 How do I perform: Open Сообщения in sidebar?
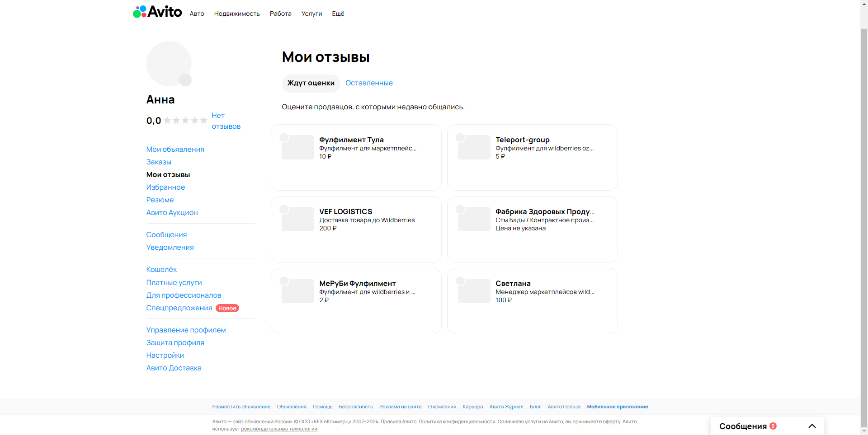coord(166,235)
